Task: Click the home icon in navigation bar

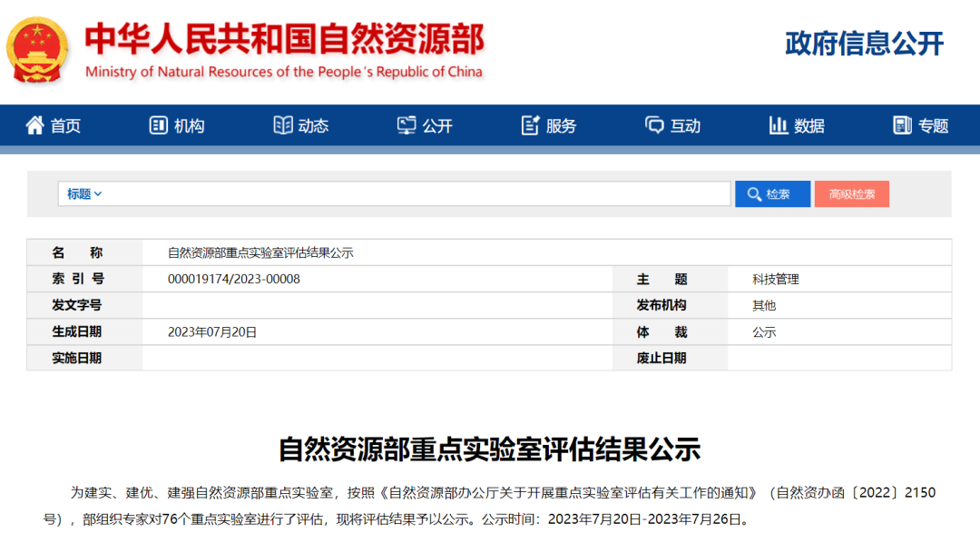Action: [x=34, y=125]
